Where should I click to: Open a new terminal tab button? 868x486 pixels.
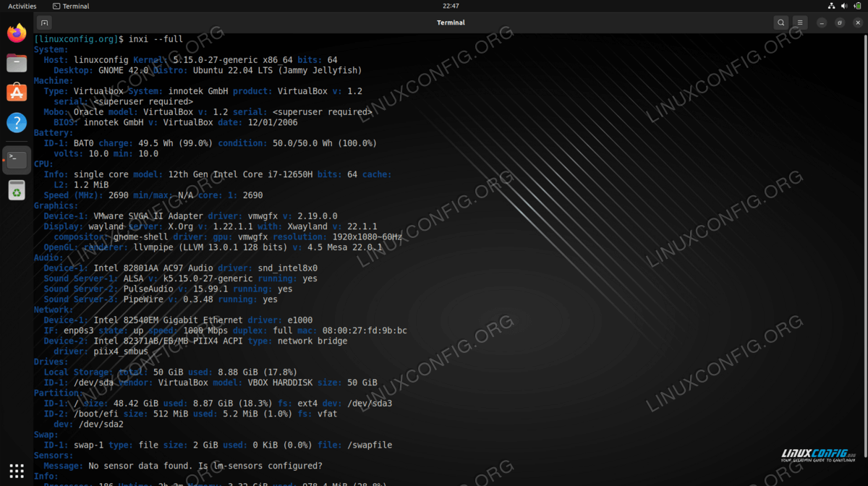point(44,22)
